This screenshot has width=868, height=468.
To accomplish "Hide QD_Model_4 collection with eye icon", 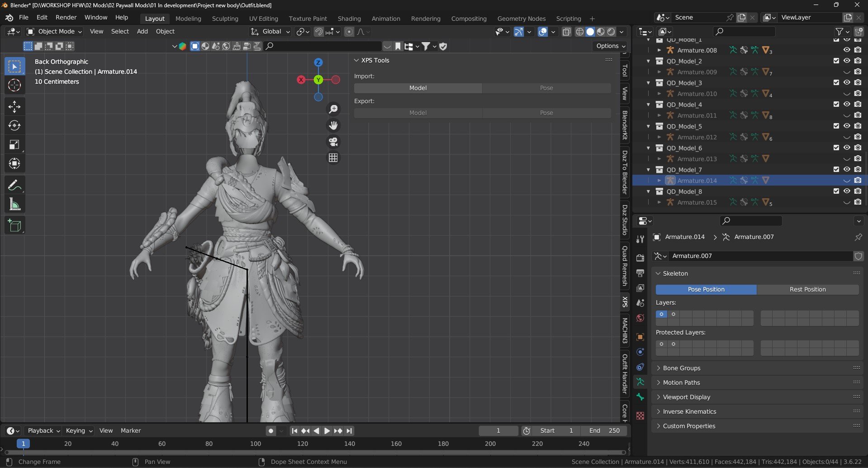I will click(x=847, y=105).
